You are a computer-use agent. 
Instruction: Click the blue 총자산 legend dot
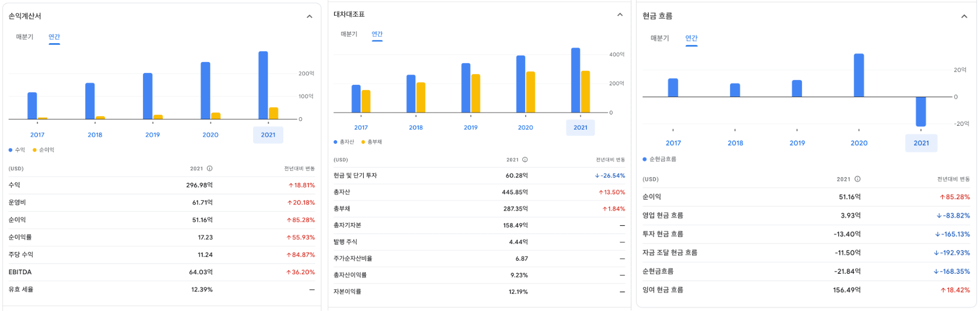(336, 142)
